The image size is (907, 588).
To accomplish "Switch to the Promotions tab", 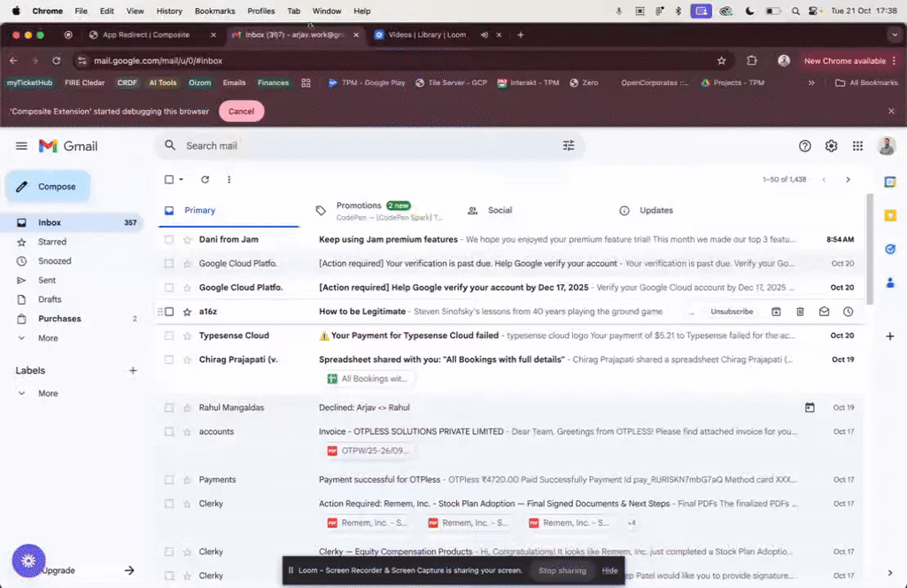I will pyautogui.click(x=359, y=205).
